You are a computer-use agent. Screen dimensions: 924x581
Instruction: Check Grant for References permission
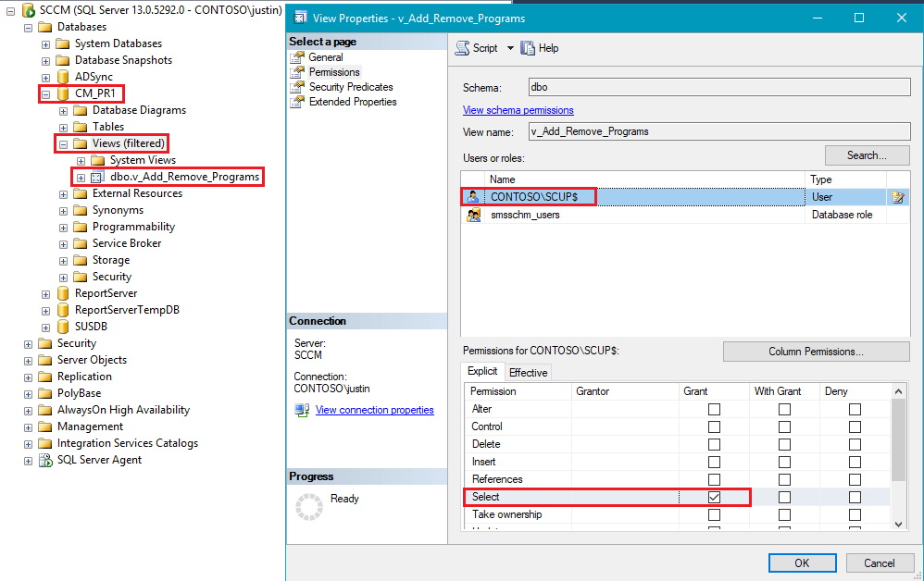pos(714,480)
